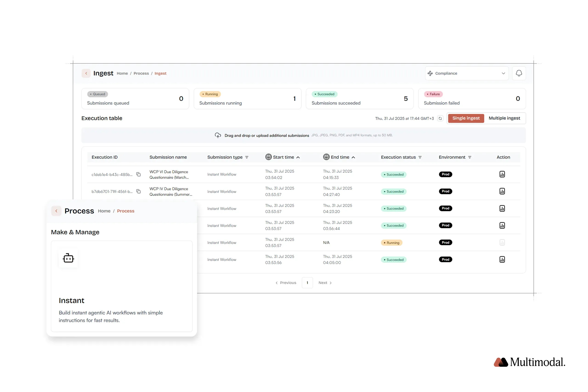The image size is (588, 392).
Task: Open report for WCP VI Due Diligence row
Action: click(502, 174)
